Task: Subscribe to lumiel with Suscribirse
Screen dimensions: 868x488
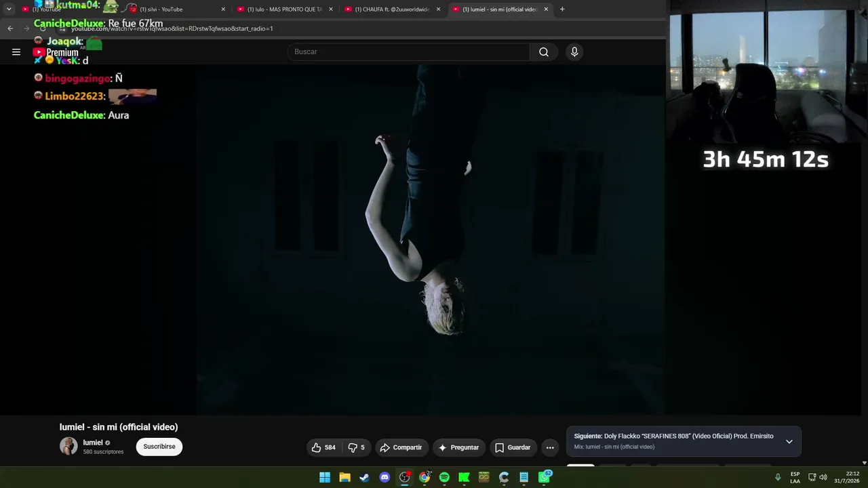Action: (x=159, y=447)
